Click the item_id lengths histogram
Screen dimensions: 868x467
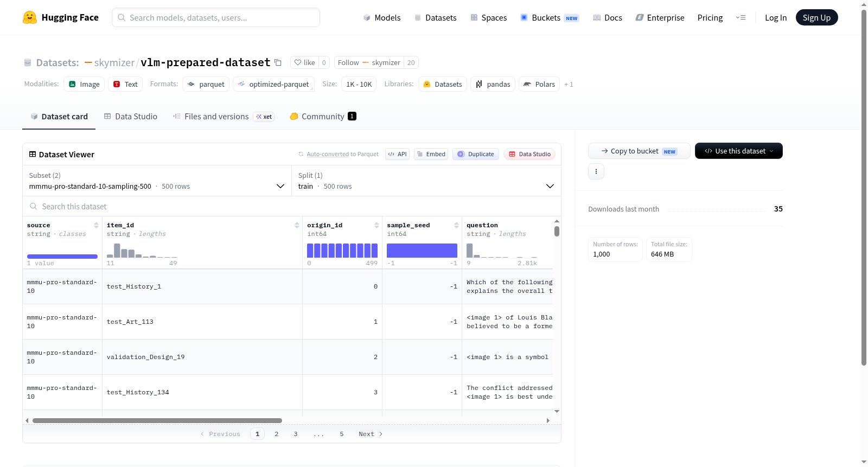click(x=142, y=250)
